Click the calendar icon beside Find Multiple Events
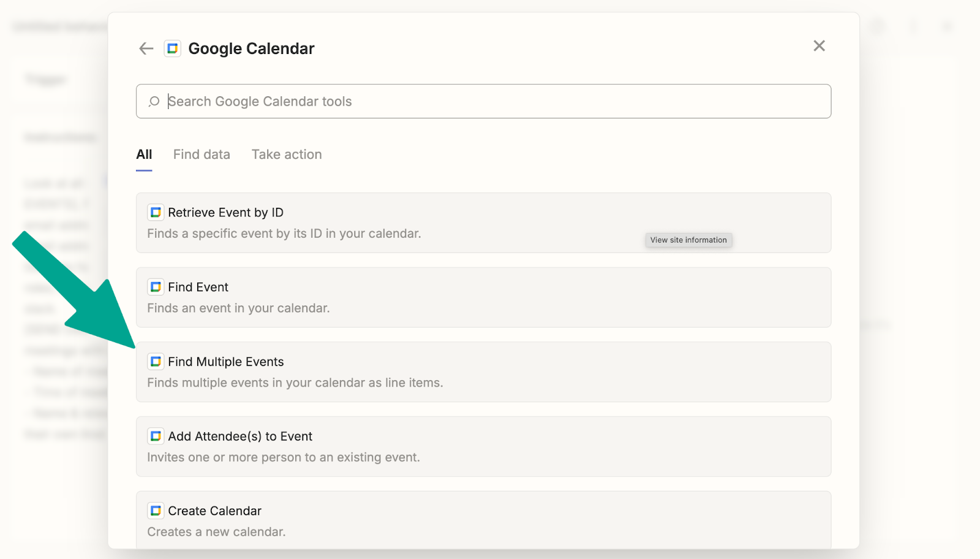This screenshot has width=980, height=559. click(156, 362)
